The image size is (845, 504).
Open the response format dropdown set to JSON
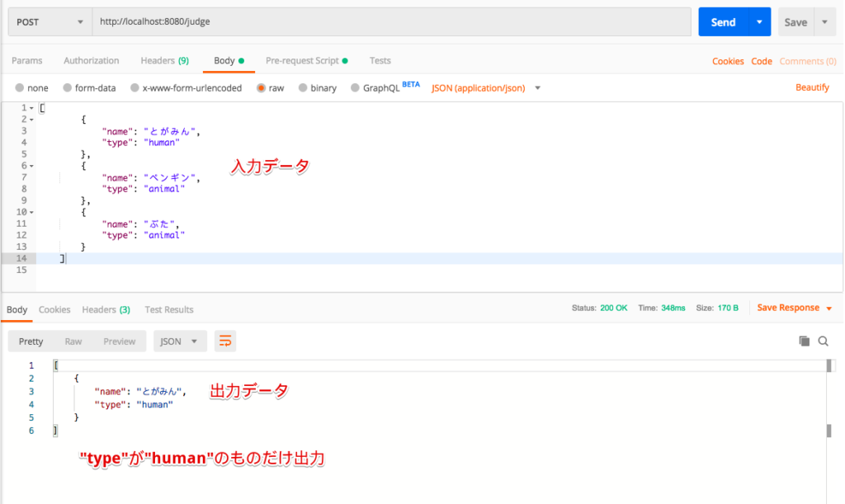(x=179, y=341)
